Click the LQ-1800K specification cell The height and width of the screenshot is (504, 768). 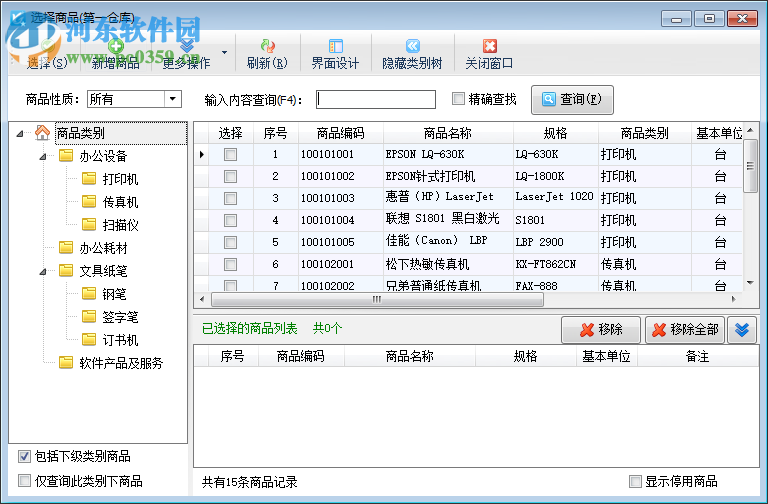pos(555,176)
